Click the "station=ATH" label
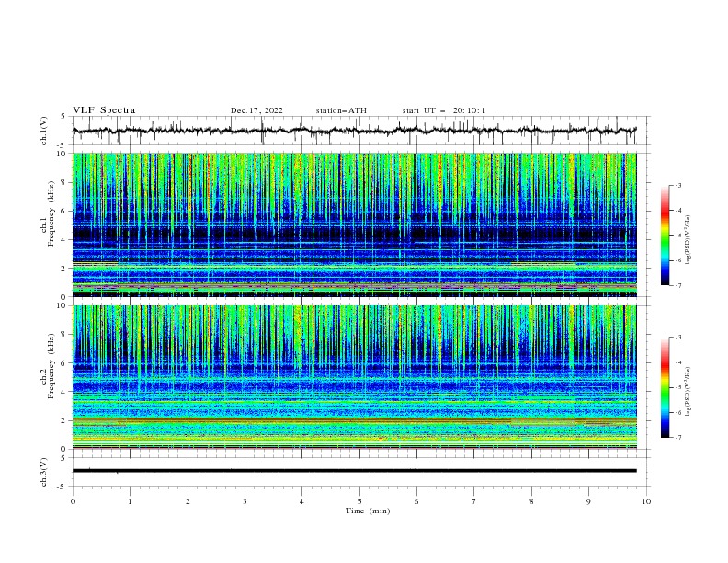This screenshot has width=728, height=563. (341, 110)
